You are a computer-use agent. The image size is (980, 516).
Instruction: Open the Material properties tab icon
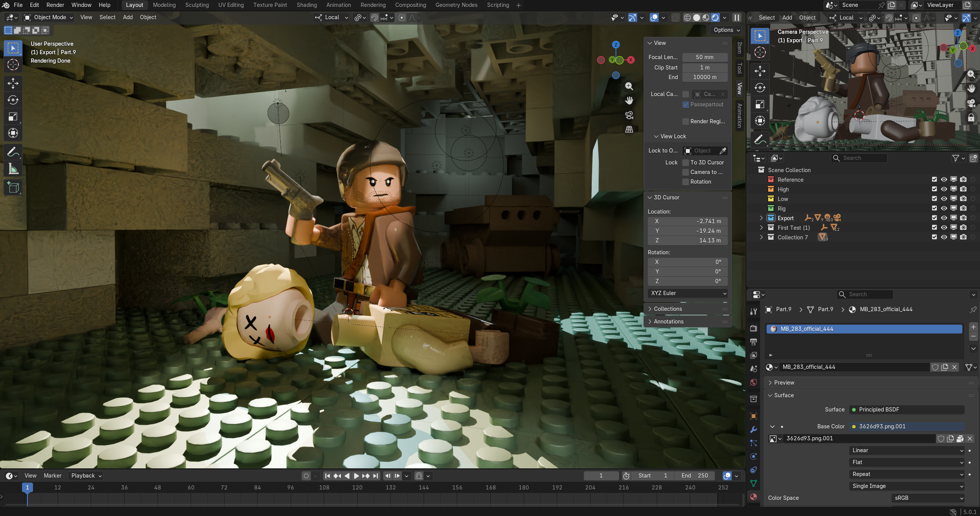coord(754,496)
